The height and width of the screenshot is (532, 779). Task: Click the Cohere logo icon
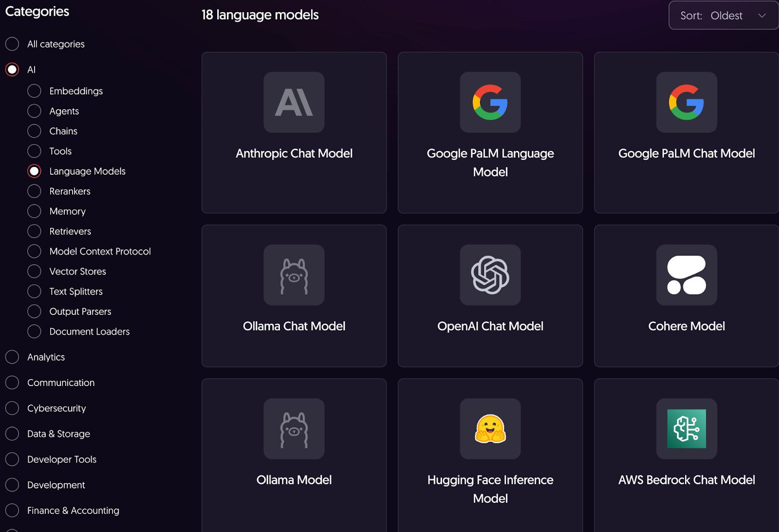coord(686,275)
